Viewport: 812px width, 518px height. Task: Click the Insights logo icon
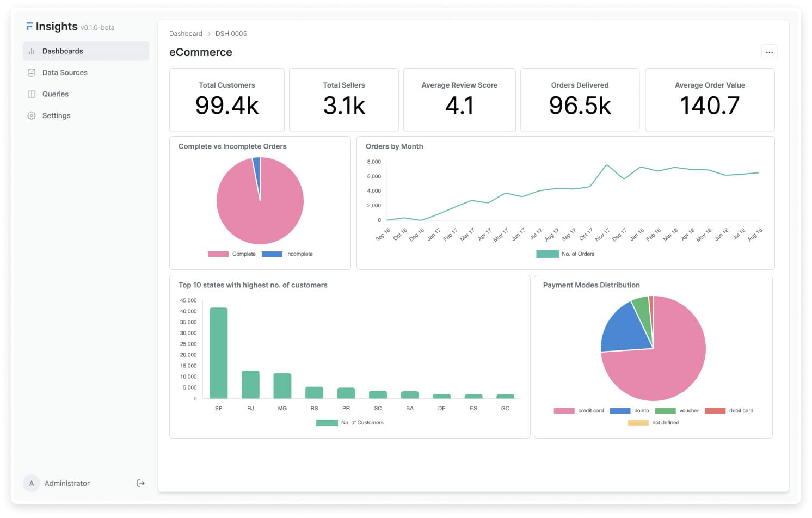tap(29, 26)
